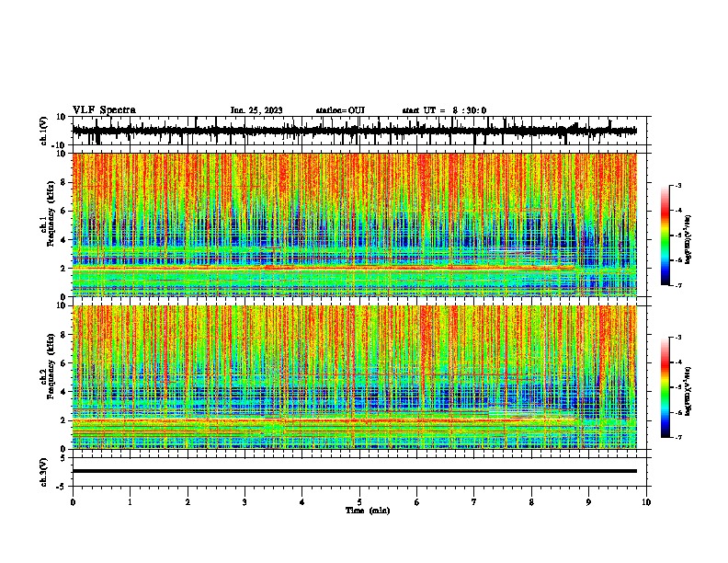Click the ch.1 voltage waveform trace
The image size is (728, 563).
(x=354, y=131)
